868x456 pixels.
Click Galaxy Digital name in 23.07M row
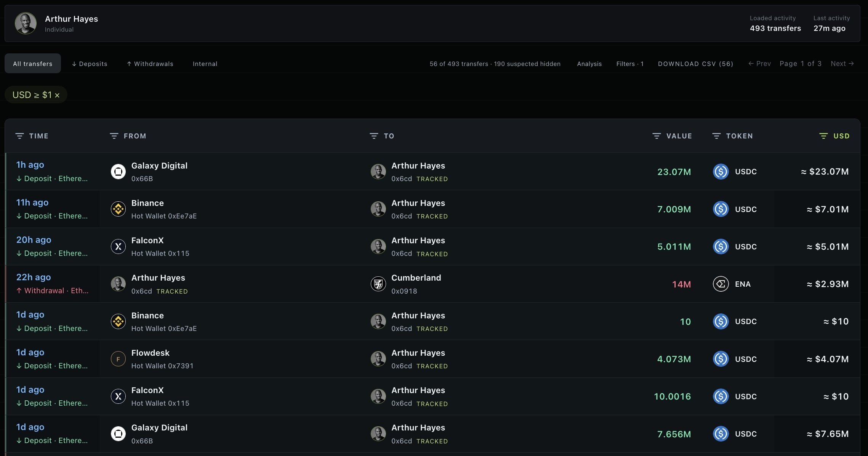click(159, 165)
